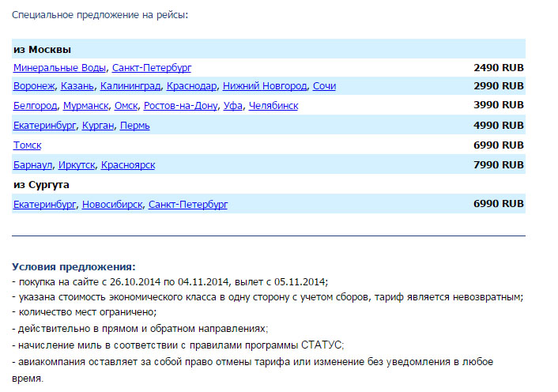This screenshot has height=392, width=558.
Task: Click the line about прямом и обратном направлениях
Action: coord(140,329)
